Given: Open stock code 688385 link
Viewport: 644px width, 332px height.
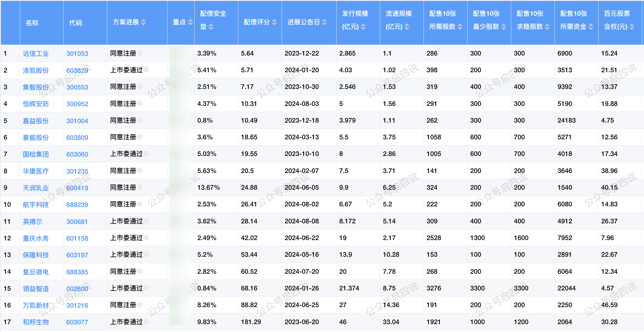Looking at the screenshot, I should [77, 272].
